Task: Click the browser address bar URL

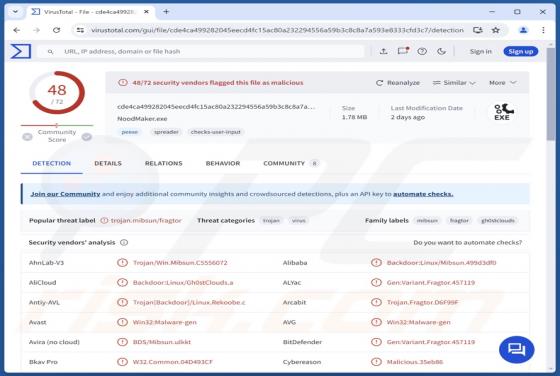Action: click(x=277, y=30)
